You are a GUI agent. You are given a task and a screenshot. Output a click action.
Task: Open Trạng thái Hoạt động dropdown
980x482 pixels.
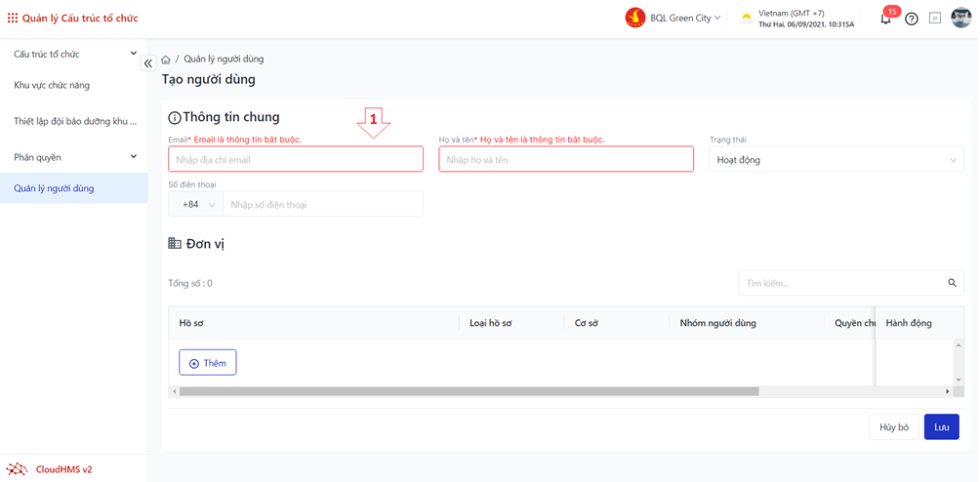pyautogui.click(x=837, y=159)
